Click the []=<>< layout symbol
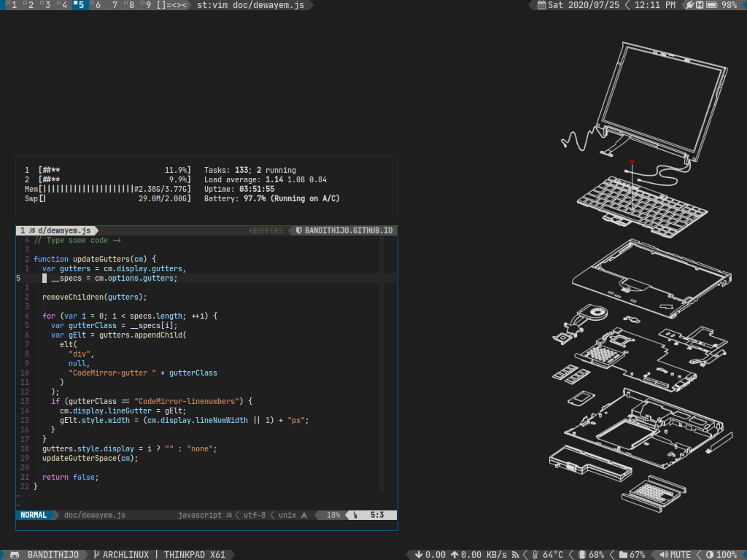 click(x=172, y=5)
